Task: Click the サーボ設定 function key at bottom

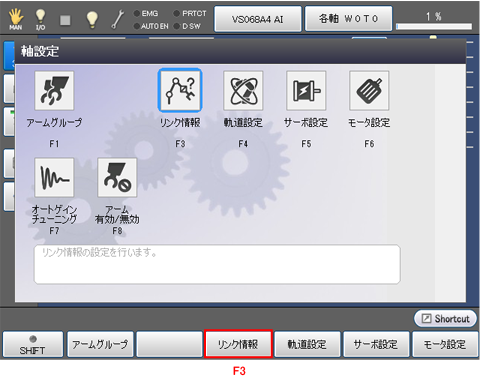Action: click(x=376, y=344)
